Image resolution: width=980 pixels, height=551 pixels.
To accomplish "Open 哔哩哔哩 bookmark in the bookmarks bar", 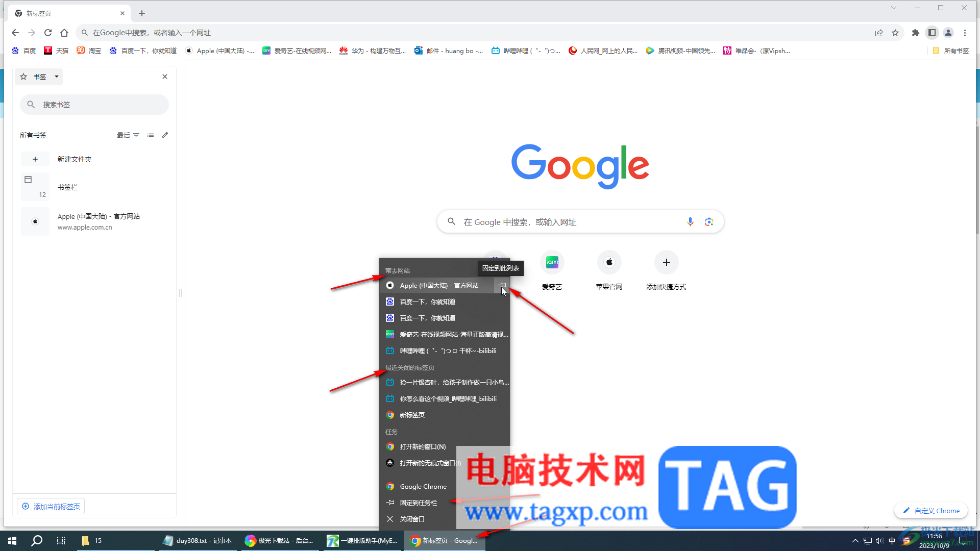I will pos(526,51).
